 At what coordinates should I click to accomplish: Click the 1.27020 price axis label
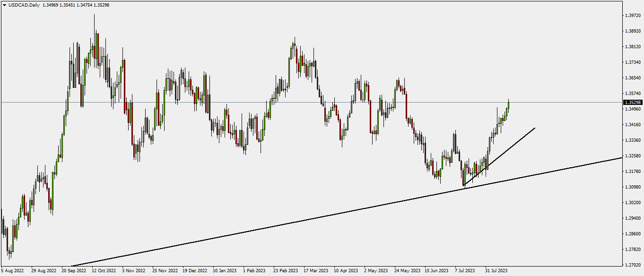click(633, 265)
